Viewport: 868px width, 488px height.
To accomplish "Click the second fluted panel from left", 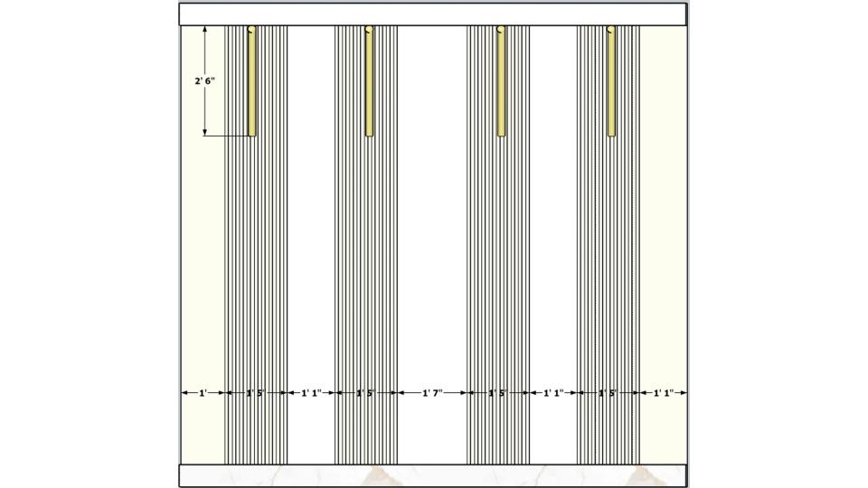I will (x=366, y=253).
